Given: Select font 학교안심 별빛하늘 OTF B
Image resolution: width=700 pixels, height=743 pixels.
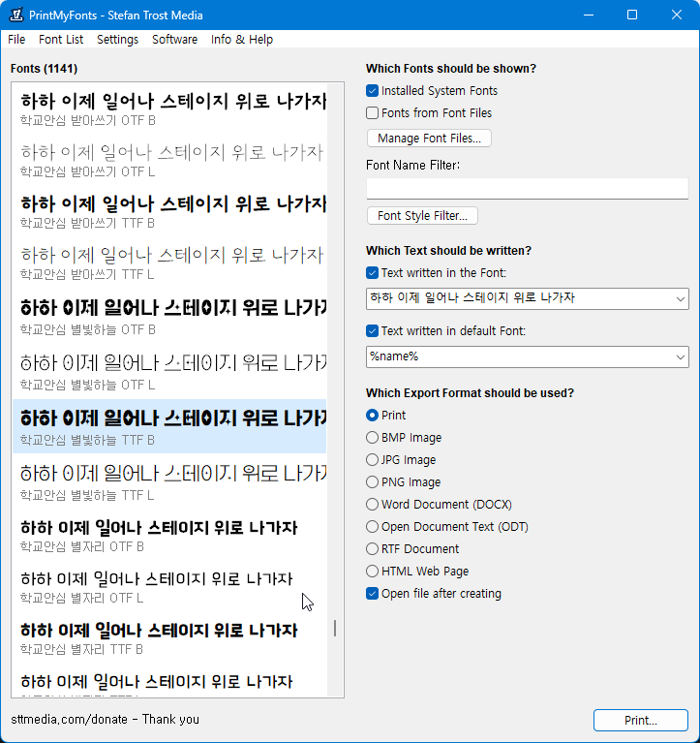Looking at the screenshot, I should [169, 317].
